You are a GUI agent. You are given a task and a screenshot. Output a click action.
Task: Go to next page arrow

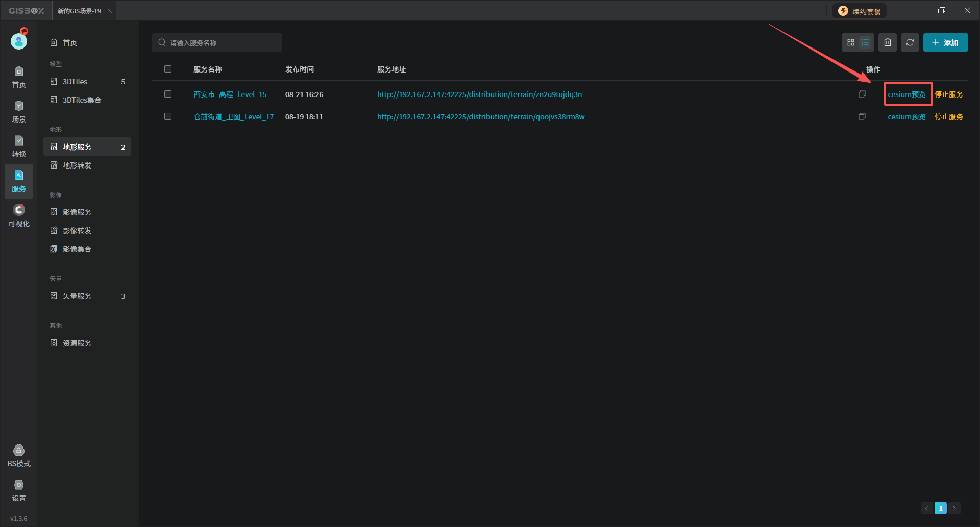pos(954,508)
